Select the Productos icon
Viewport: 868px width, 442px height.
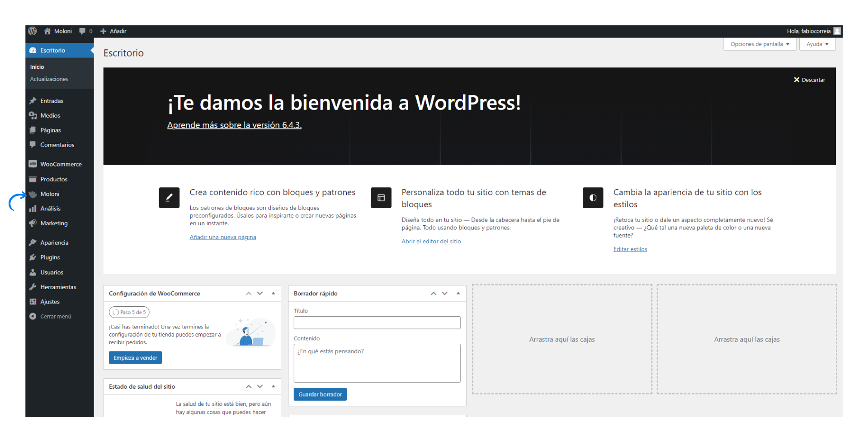tap(33, 179)
